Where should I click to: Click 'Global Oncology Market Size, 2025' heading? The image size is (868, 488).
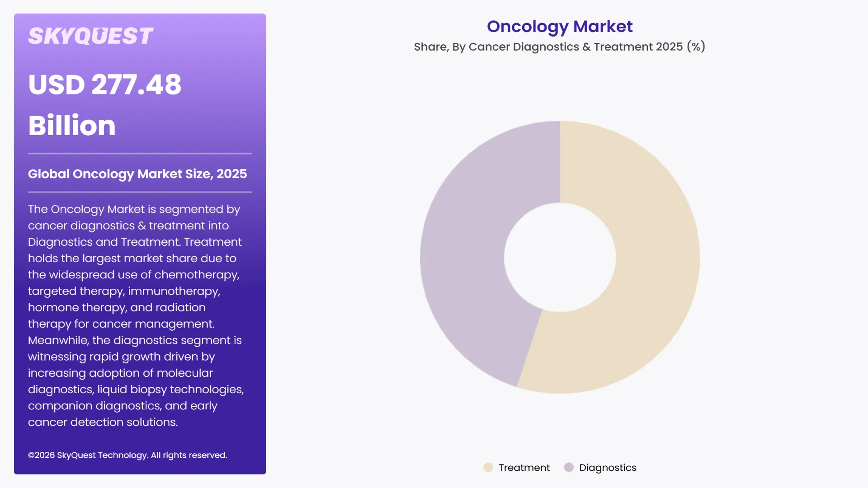137,174
